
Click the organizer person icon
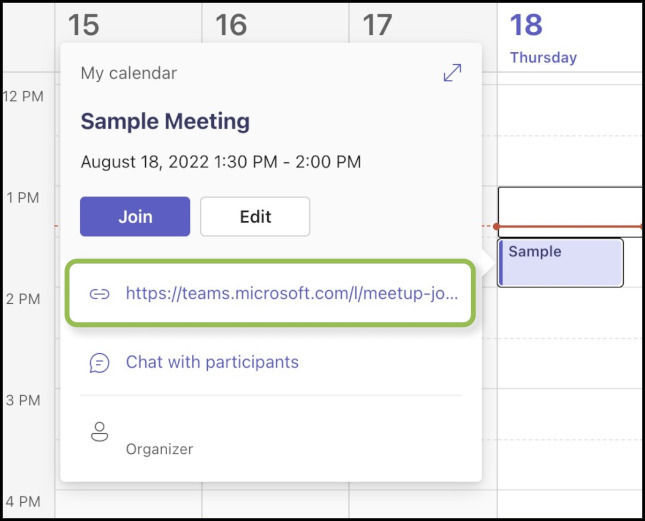tap(99, 432)
